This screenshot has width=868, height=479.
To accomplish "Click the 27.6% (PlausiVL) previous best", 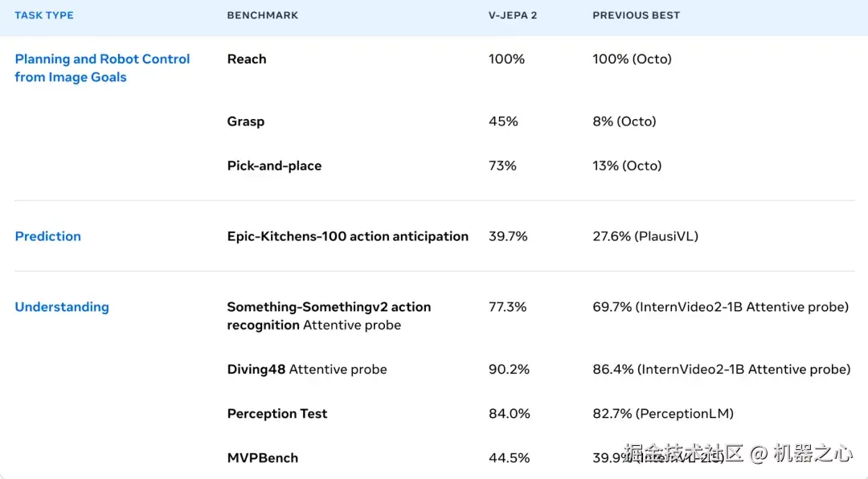I will pyautogui.click(x=645, y=236).
